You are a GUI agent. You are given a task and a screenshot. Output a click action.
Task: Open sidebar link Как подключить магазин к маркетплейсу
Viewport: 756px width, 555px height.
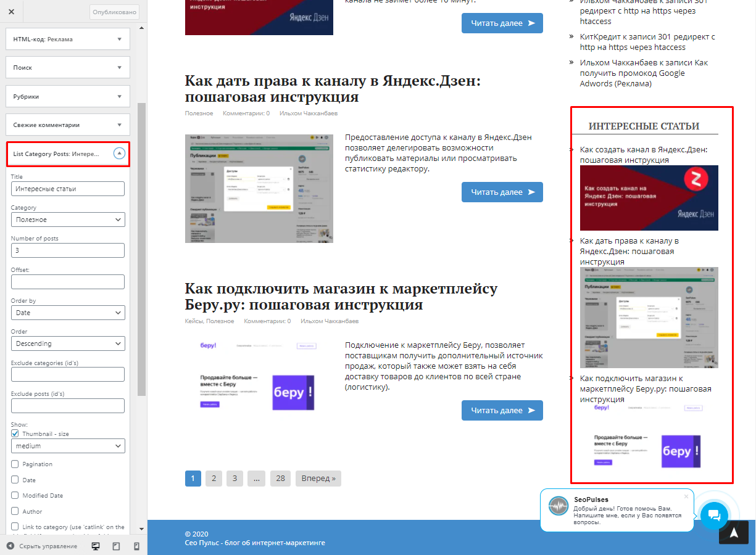pyautogui.click(x=646, y=389)
